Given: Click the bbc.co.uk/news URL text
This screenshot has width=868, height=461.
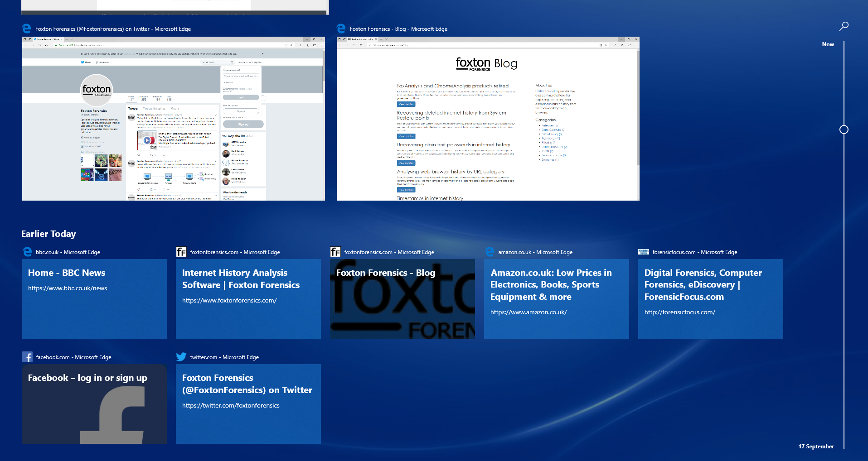Looking at the screenshot, I should coord(68,288).
